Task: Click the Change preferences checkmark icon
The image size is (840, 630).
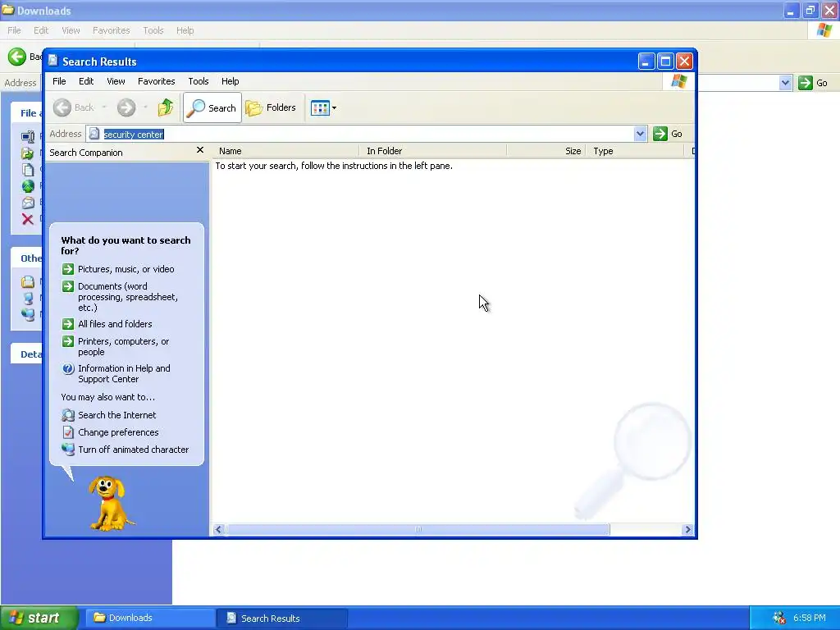Action: (x=68, y=432)
